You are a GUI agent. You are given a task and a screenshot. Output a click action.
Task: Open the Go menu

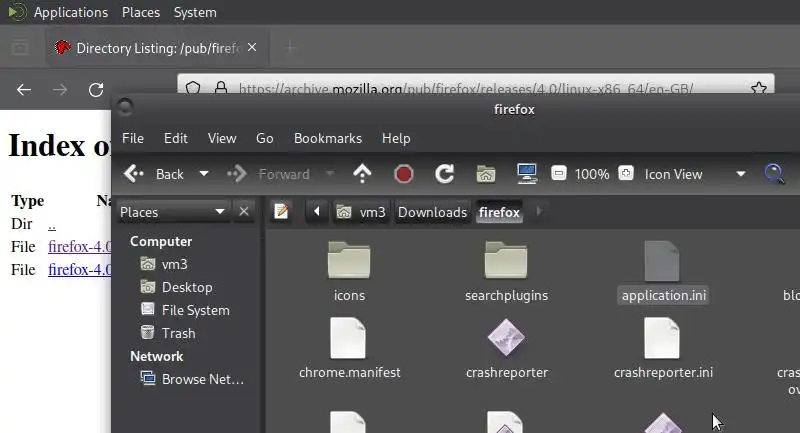click(x=264, y=138)
